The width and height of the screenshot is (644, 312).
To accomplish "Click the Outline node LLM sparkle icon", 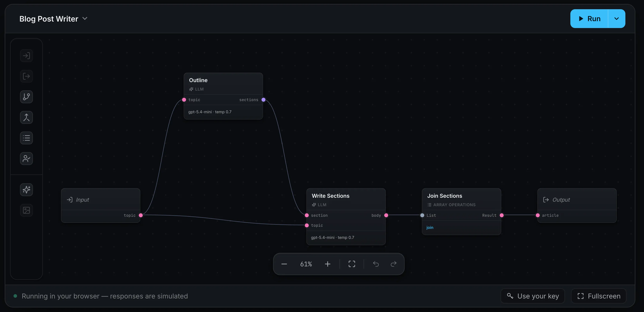I will coord(191,89).
